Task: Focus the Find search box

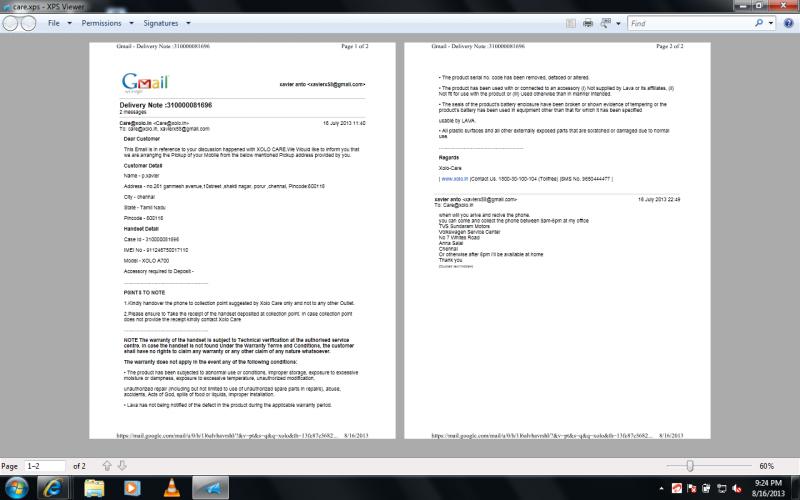Action: click(690, 23)
